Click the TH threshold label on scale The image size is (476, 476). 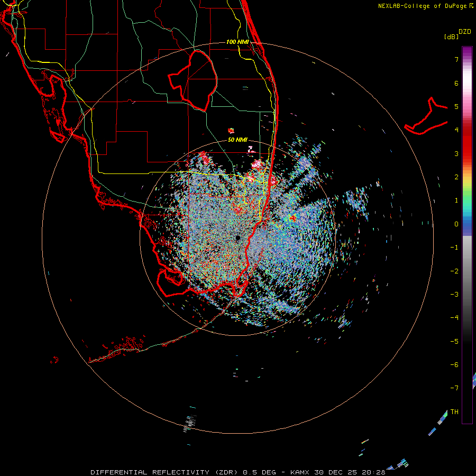click(x=454, y=412)
